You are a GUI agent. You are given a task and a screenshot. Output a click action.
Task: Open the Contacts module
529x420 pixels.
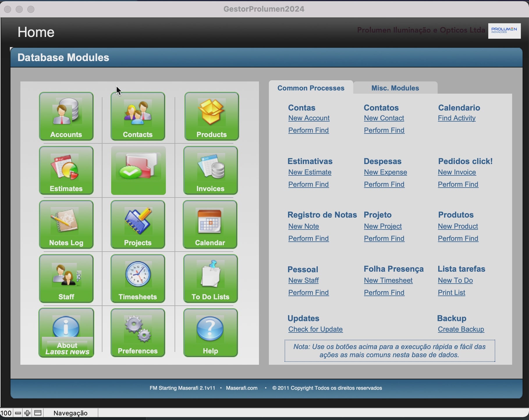click(138, 116)
